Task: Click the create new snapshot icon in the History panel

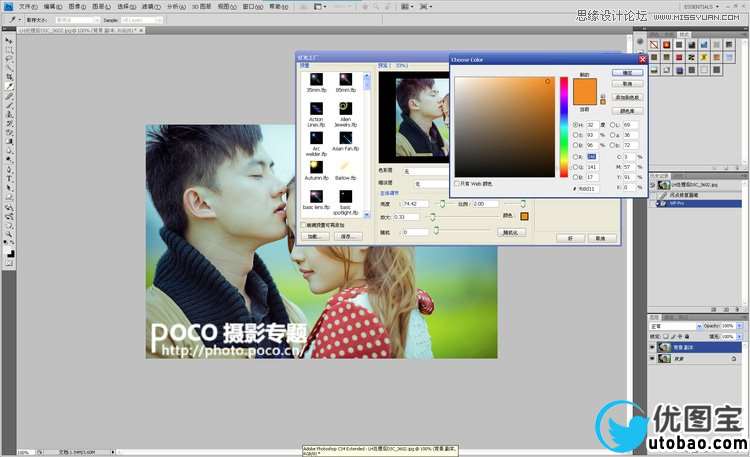Action: click(x=726, y=310)
